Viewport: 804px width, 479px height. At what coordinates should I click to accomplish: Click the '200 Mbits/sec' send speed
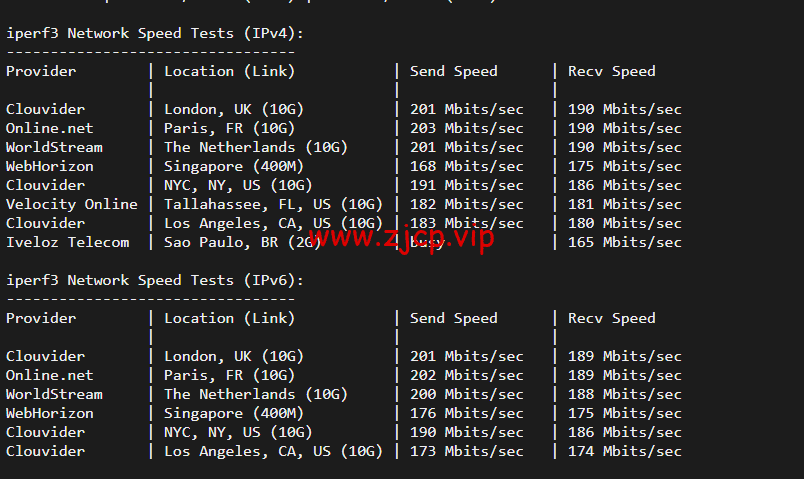(467, 394)
